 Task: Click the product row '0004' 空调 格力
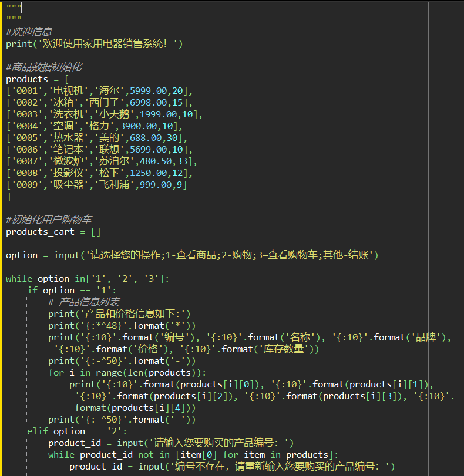click(94, 126)
